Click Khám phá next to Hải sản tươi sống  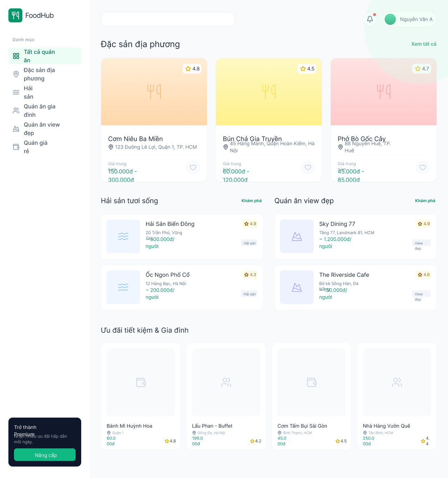click(x=251, y=201)
